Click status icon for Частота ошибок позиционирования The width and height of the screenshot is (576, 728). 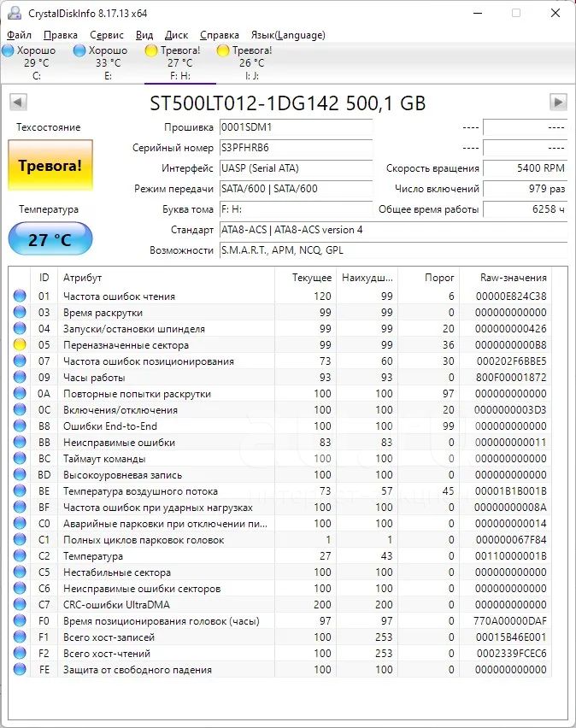click(x=20, y=361)
